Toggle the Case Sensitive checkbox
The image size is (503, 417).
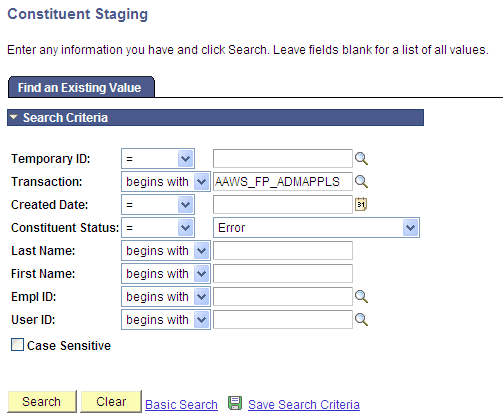tap(17, 345)
